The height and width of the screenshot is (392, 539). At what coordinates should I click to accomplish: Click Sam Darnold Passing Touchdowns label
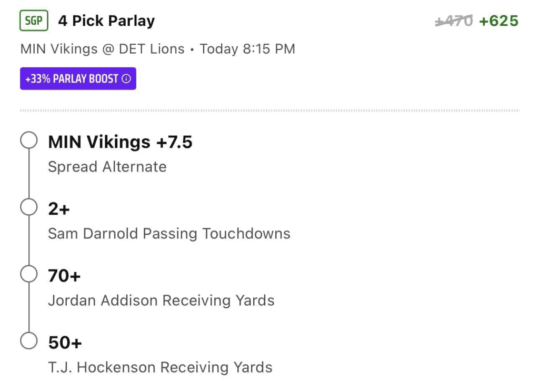coord(169,234)
